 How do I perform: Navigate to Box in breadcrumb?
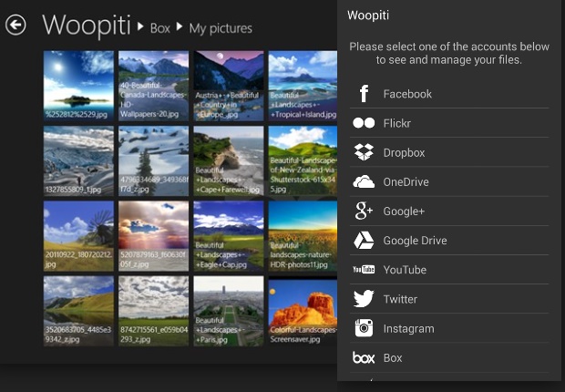coord(160,28)
